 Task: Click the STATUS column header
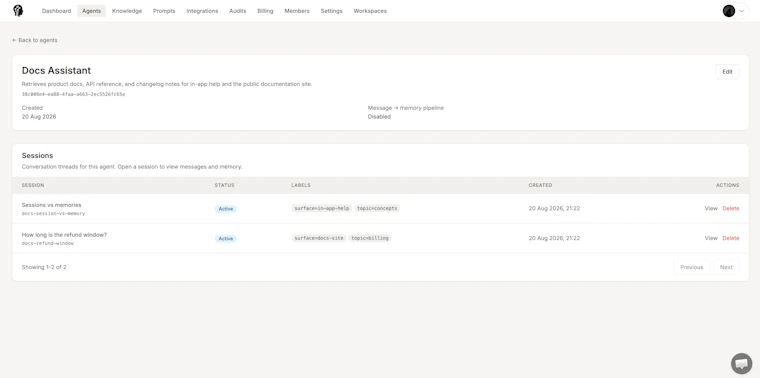click(224, 185)
